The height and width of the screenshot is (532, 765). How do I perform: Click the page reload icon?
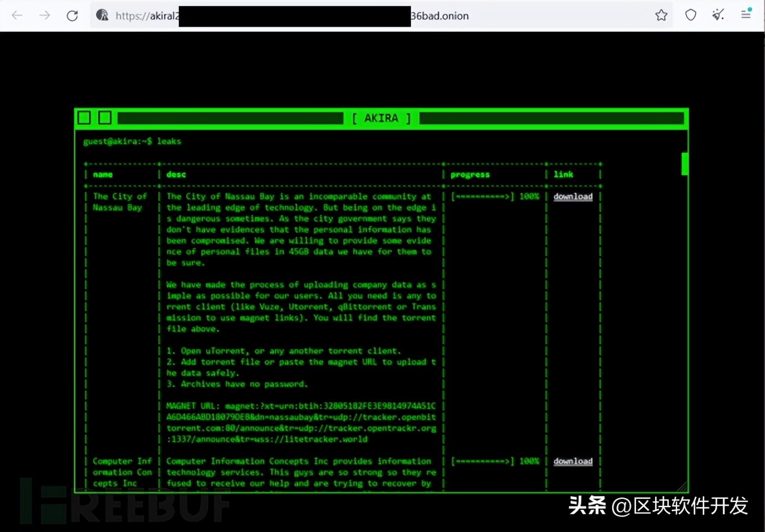(x=72, y=16)
